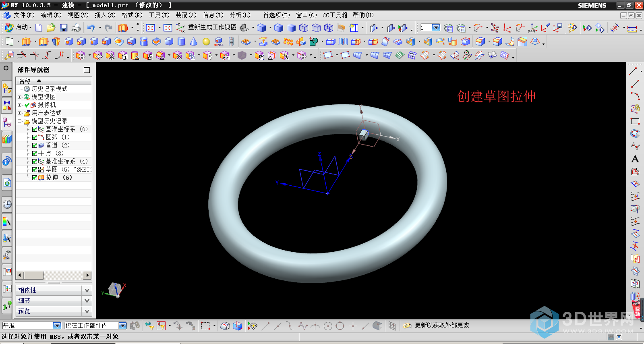Viewport: 644px width, 344px height.
Task: Open the Assembly Navigator sidebar tab
Action: click(x=7, y=88)
